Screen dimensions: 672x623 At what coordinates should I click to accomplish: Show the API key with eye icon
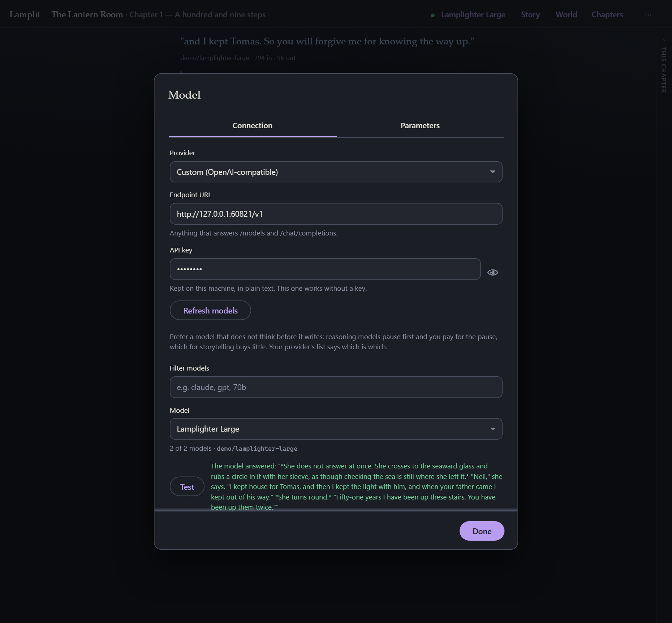[493, 272]
